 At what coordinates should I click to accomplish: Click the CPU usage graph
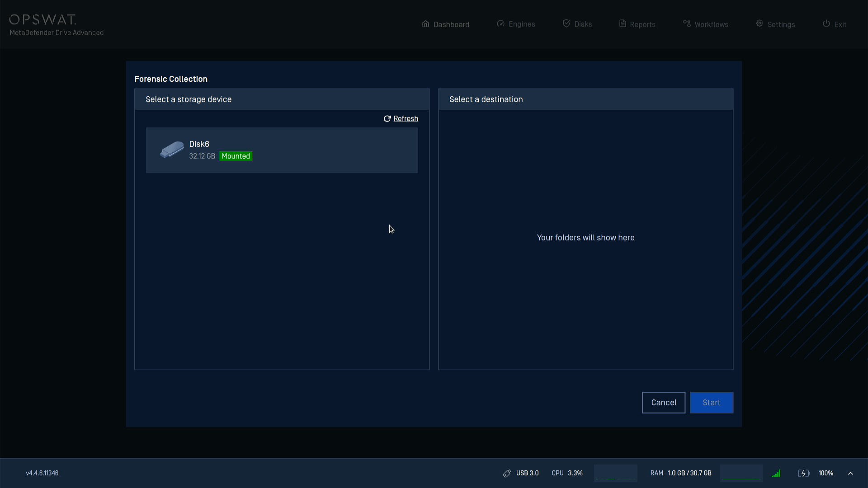tap(615, 473)
